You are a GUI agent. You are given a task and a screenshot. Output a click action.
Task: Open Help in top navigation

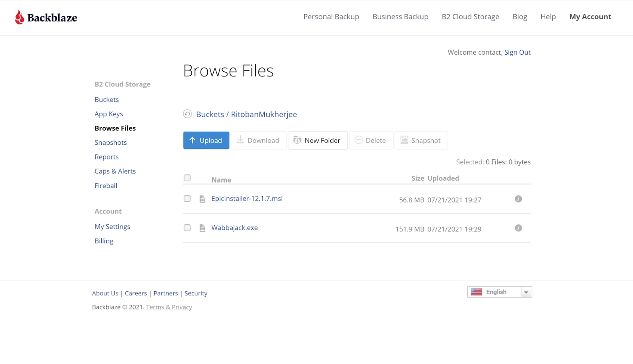(548, 17)
